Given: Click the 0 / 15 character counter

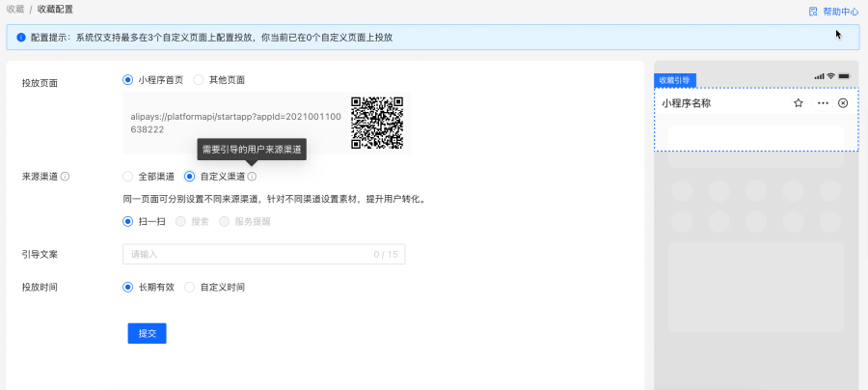Looking at the screenshot, I should tap(386, 254).
